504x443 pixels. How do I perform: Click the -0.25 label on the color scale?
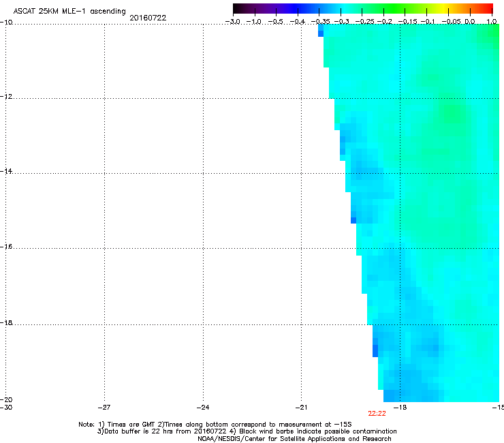(x=365, y=22)
